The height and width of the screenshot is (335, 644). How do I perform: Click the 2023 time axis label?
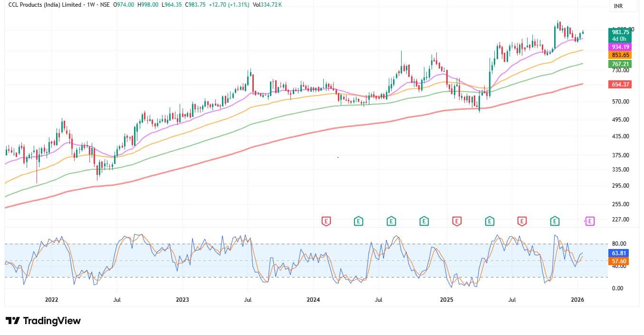point(182,300)
